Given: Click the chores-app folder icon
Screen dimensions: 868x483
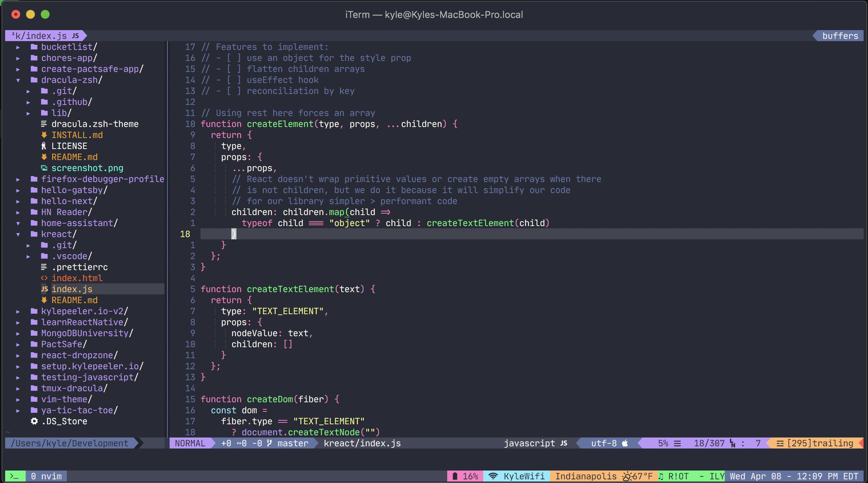Looking at the screenshot, I should click(34, 58).
